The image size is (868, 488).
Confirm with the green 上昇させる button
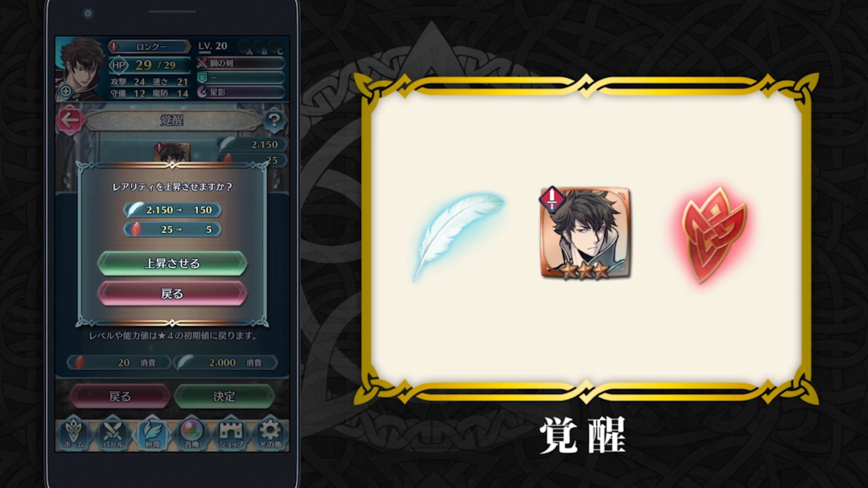(x=172, y=264)
